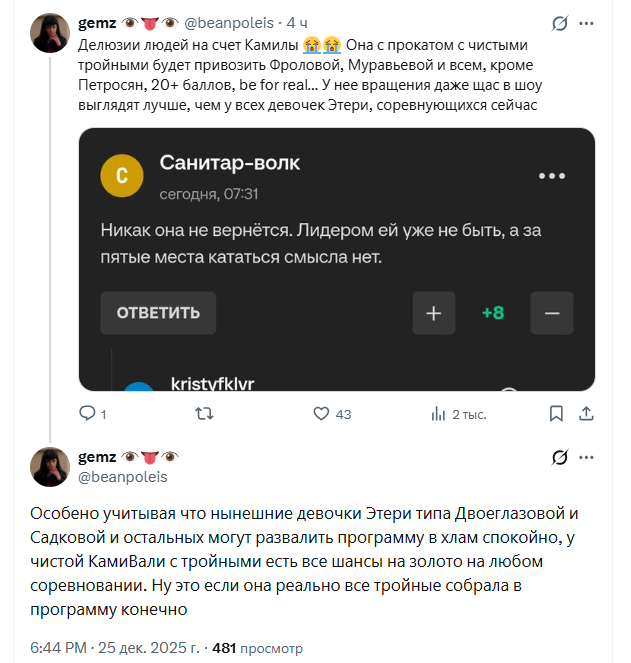Open the 6:44 PM · 25 дек. 2025 timestamp
631x663 pixels.
tap(111, 648)
